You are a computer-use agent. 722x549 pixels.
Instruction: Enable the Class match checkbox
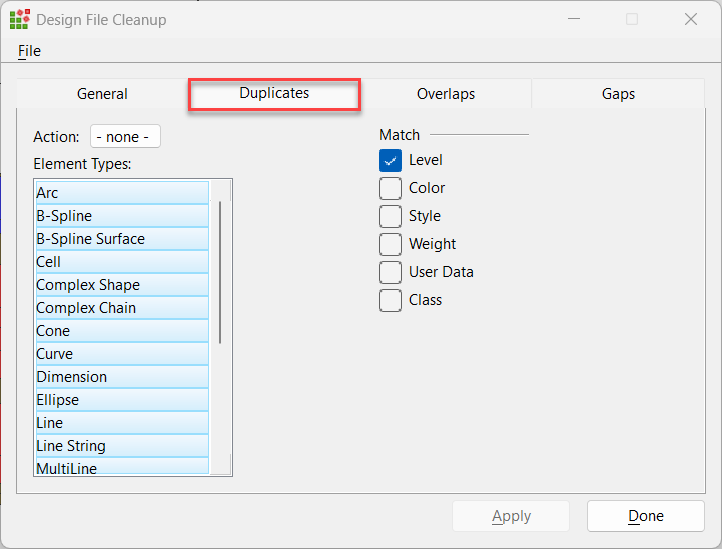[390, 300]
